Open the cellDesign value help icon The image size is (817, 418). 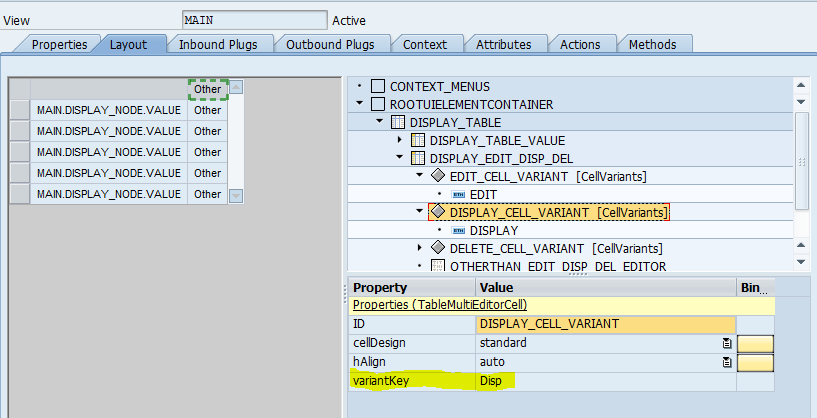tap(727, 343)
